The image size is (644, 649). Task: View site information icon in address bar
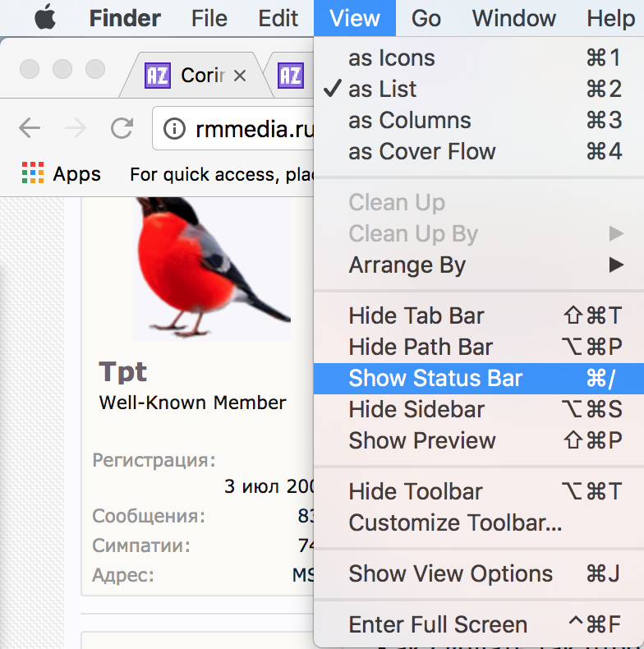(174, 129)
